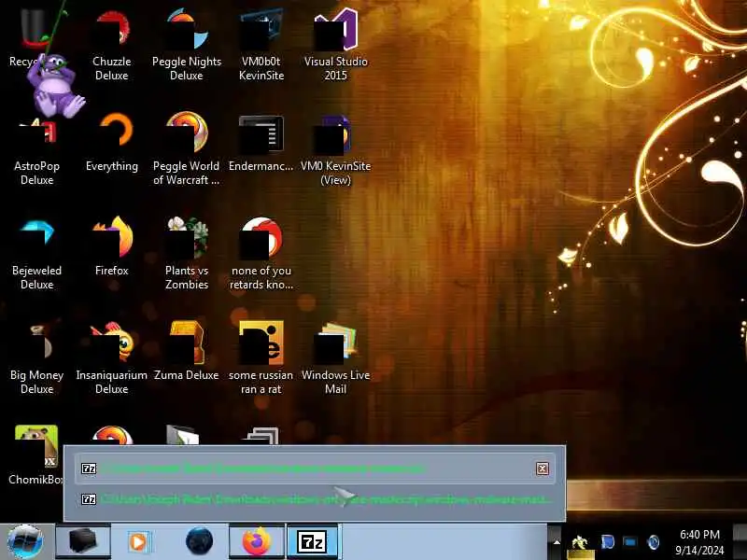Launch Plants vs Zombies from desktop

point(186,253)
